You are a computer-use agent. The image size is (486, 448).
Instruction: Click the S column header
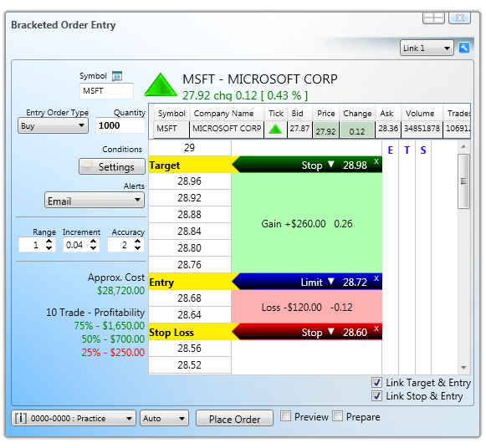coord(423,150)
